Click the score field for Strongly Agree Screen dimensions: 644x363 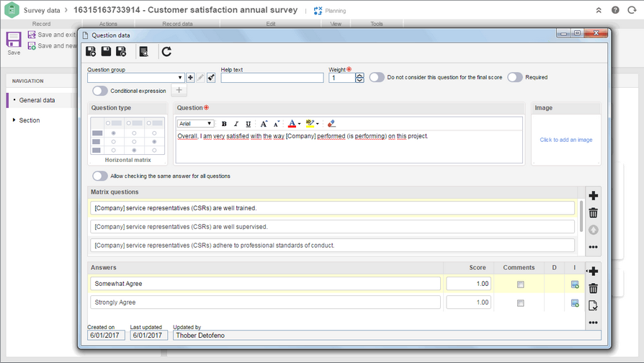[468, 302]
